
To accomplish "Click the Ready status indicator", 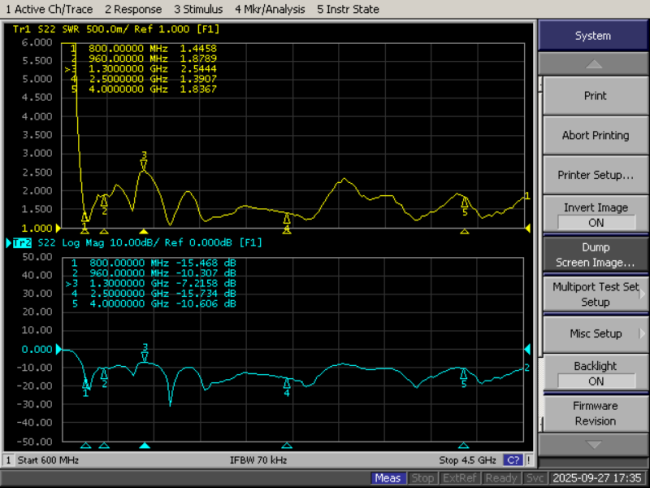I will (x=501, y=478).
